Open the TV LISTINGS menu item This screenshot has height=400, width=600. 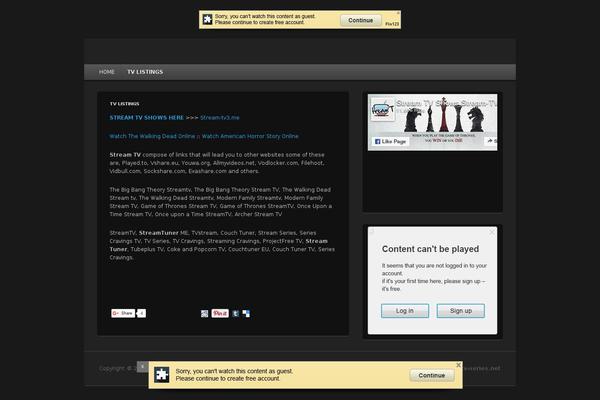point(145,72)
